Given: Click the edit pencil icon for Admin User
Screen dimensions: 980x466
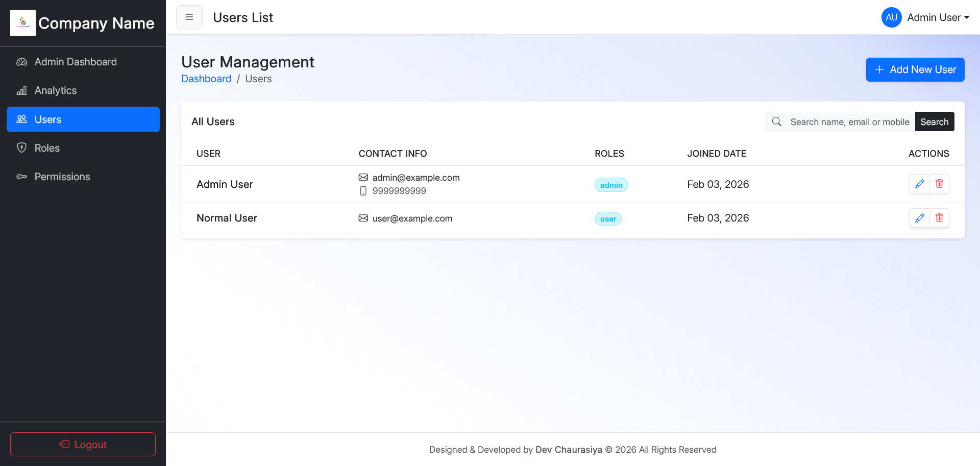Looking at the screenshot, I should [x=919, y=184].
